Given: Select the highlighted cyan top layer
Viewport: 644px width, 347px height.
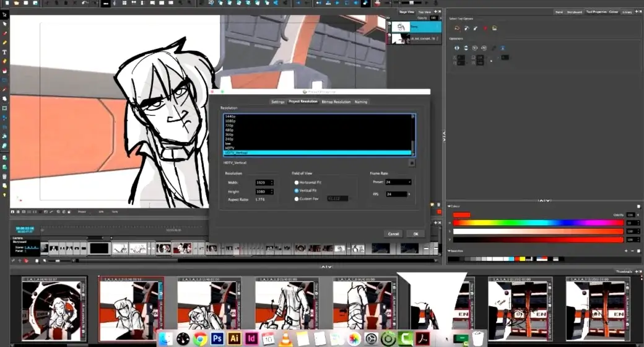Looking at the screenshot, I should [x=416, y=27].
